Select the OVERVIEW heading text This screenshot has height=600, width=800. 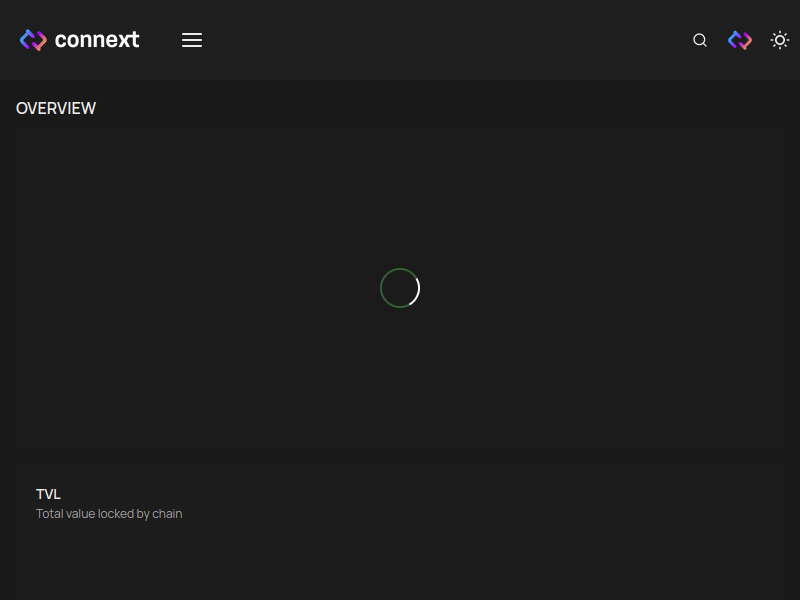click(56, 108)
